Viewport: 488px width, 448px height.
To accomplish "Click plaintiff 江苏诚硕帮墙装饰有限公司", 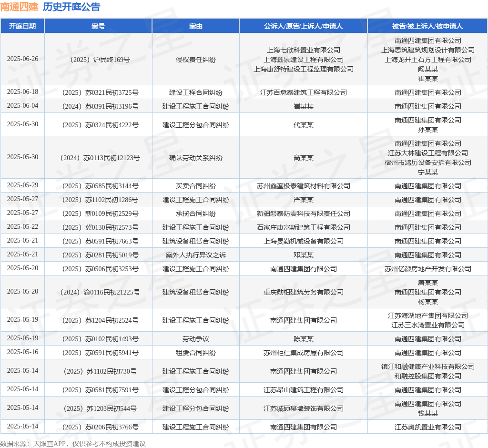I will tap(304, 408).
